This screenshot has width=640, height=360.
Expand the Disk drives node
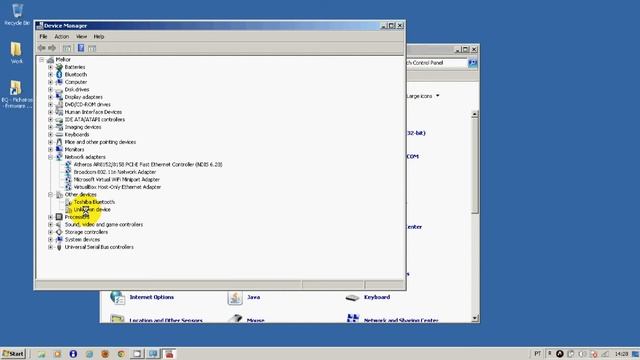(51, 89)
